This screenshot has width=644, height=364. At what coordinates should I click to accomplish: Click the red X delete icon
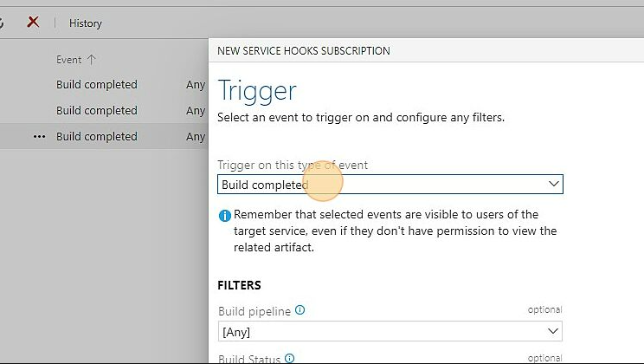pyautogui.click(x=33, y=23)
